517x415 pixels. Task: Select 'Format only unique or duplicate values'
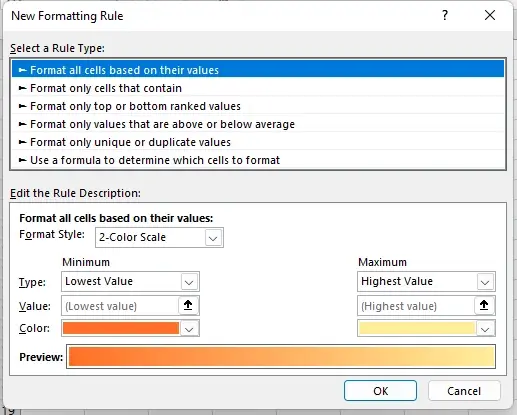click(x=258, y=142)
